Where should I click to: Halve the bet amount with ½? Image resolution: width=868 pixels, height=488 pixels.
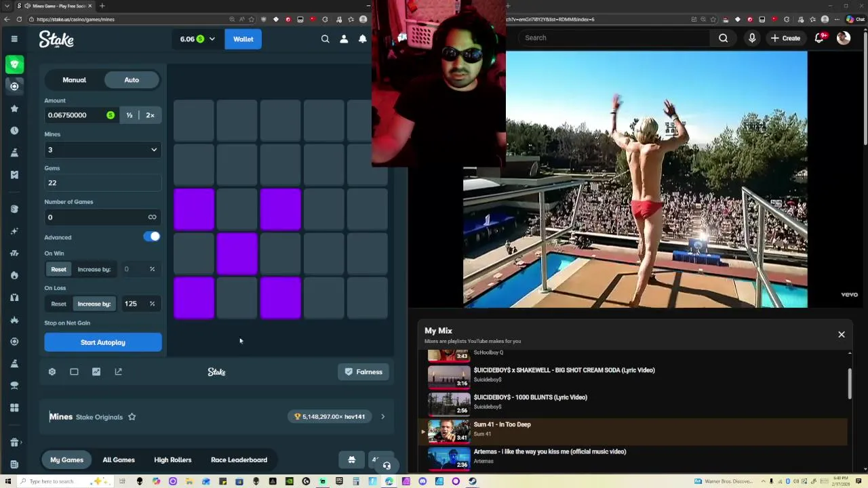coord(130,115)
